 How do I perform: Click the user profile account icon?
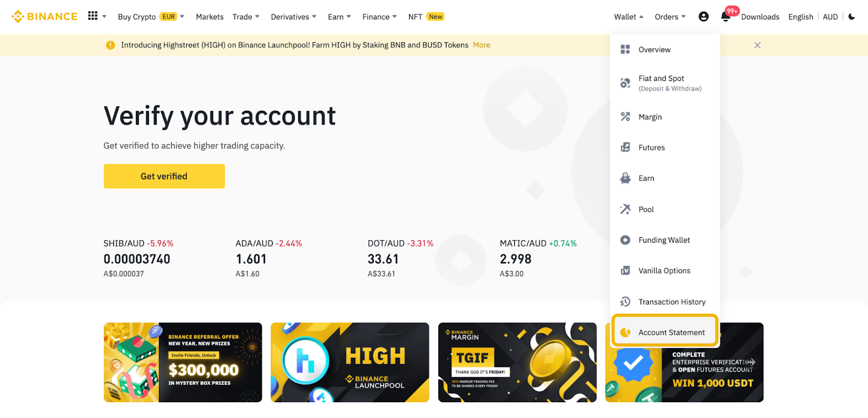[x=704, y=17]
